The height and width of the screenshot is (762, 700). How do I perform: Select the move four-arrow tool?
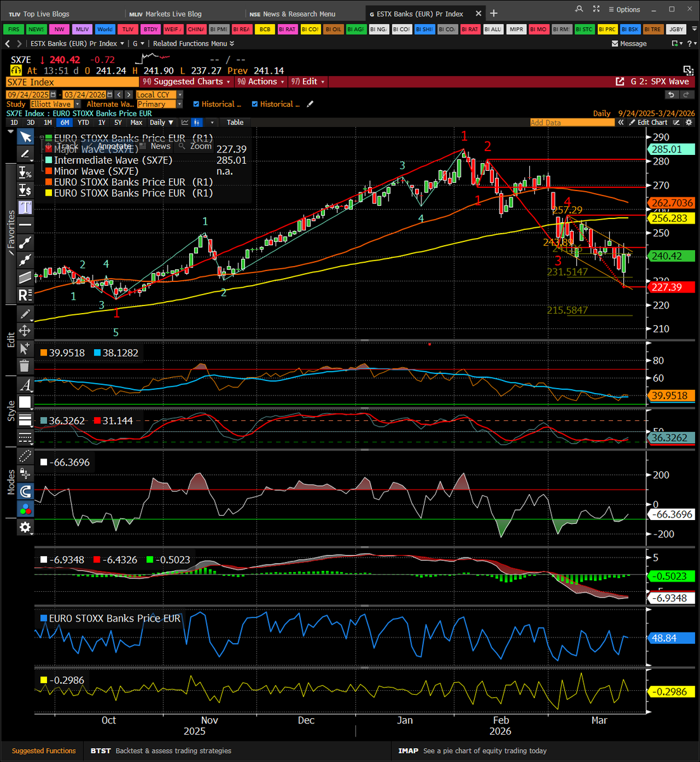[25, 331]
